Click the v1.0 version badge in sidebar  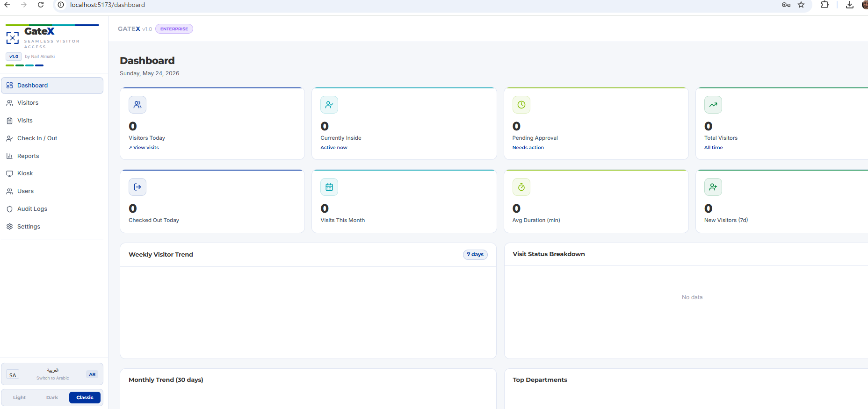[14, 57]
